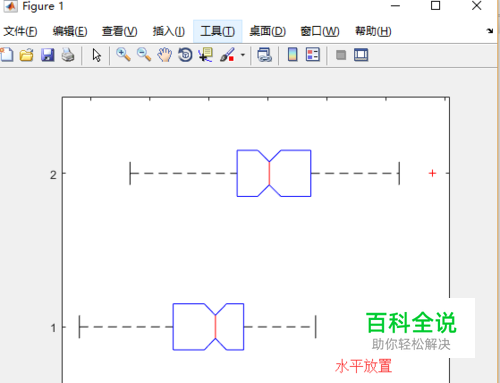Show Plot Tools and dock figure
The height and width of the screenshot is (383, 500).
pyautogui.click(x=361, y=55)
